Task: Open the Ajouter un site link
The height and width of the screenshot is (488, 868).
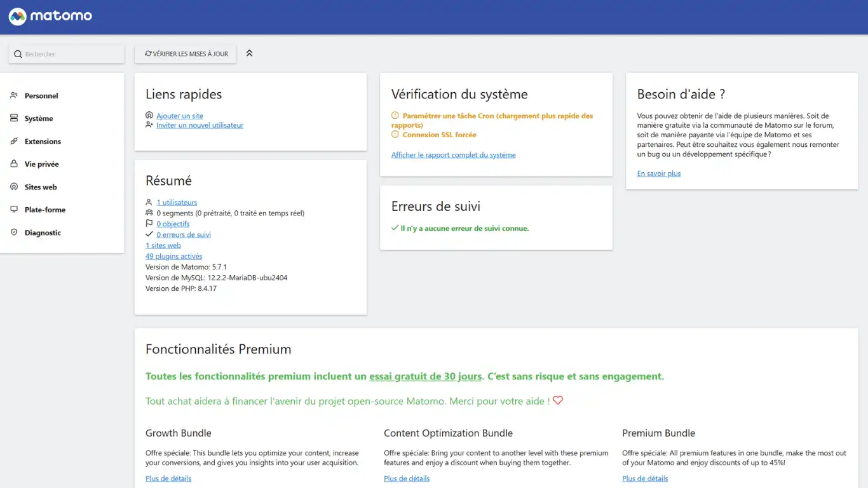Action: (180, 116)
